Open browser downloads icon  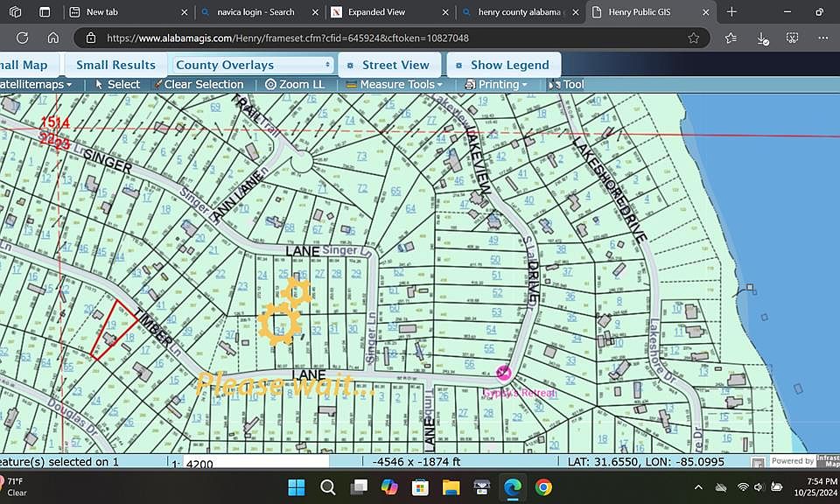coord(762,38)
